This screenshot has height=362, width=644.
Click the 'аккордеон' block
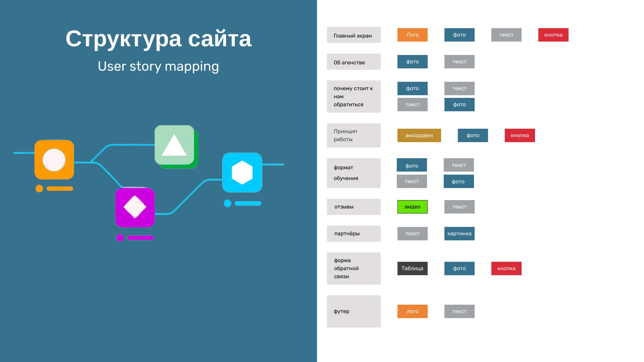click(419, 135)
